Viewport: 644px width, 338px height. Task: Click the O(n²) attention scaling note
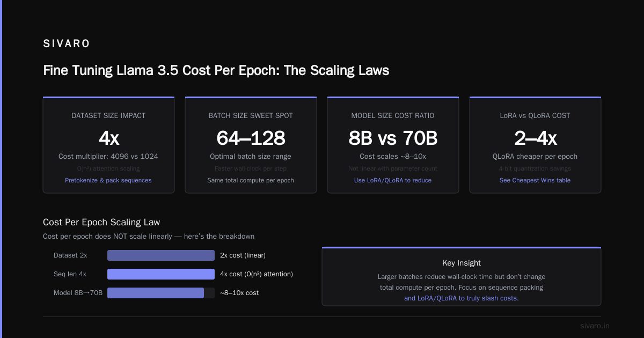(108, 168)
